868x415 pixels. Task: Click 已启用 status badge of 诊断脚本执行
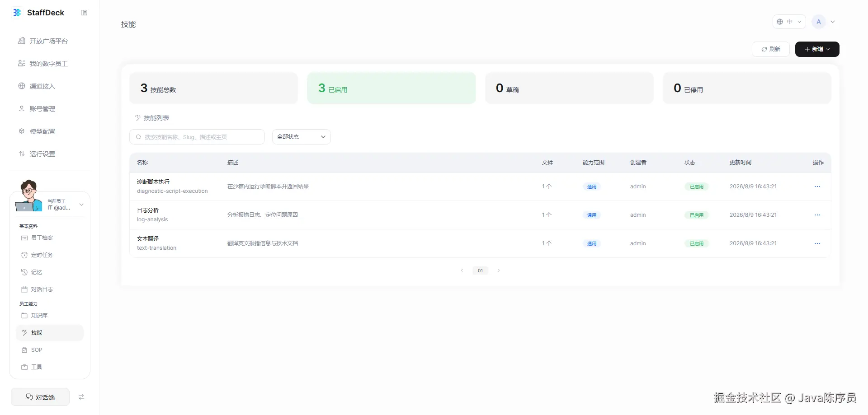click(x=696, y=187)
